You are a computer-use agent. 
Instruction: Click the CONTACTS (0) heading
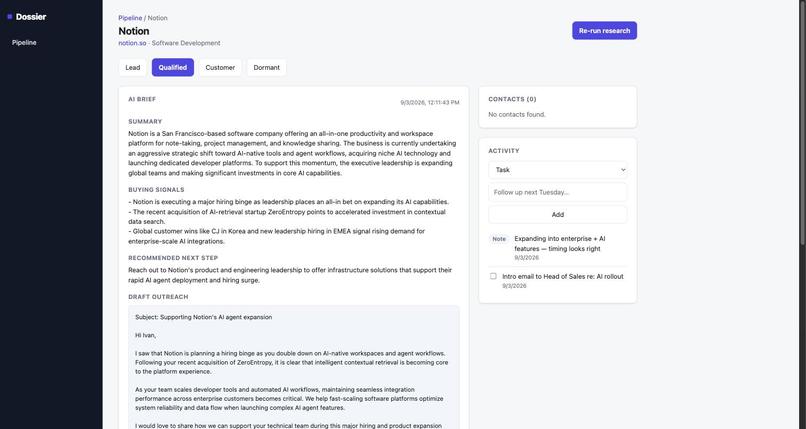(x=512, y=99)
